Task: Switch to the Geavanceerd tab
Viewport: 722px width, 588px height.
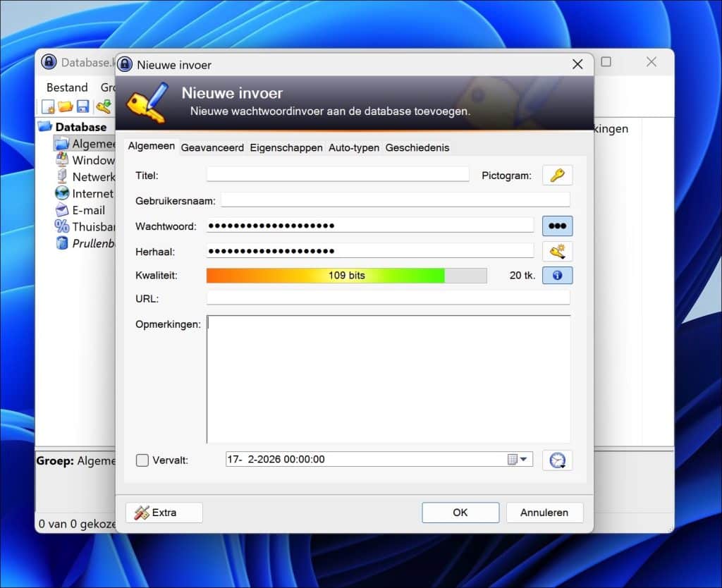Action: [x=212, y=147]
